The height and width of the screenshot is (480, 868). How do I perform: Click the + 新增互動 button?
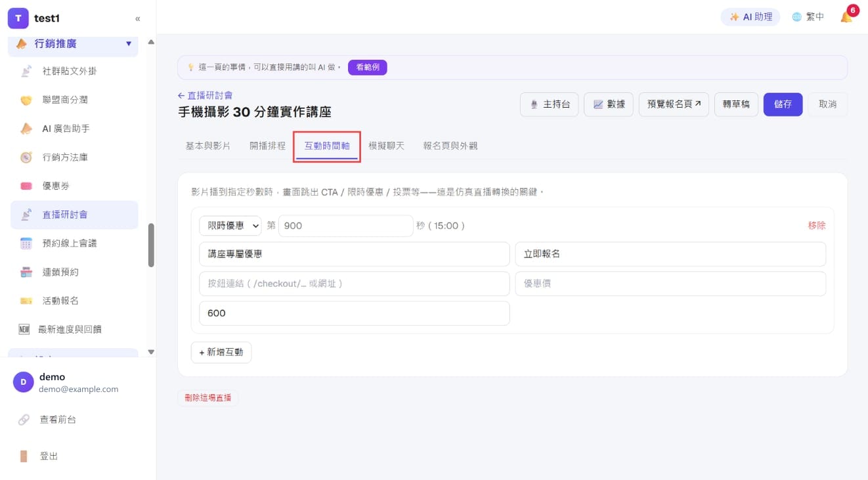pos(221,352)
